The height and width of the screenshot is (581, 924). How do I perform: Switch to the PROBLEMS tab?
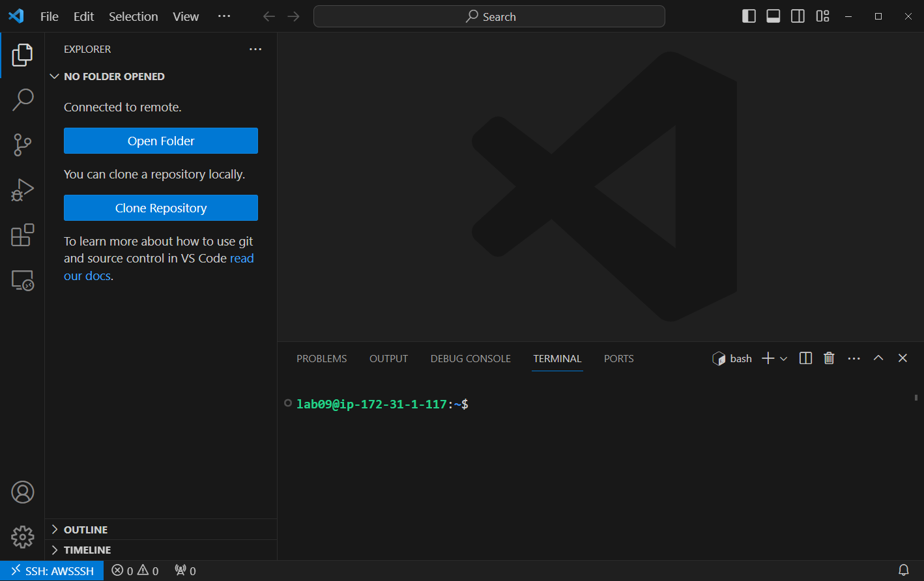point(322,358)
